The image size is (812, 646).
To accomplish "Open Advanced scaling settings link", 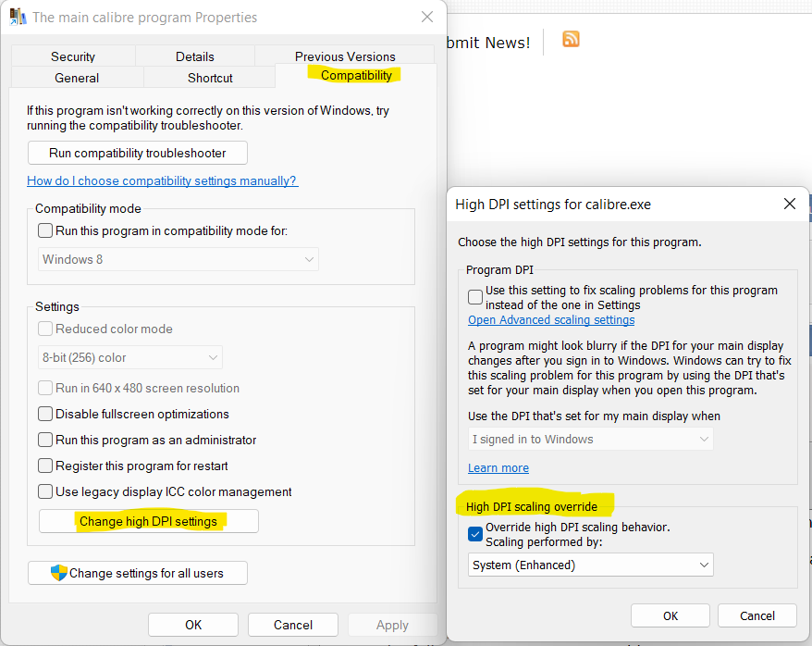I will coord(551,320).
